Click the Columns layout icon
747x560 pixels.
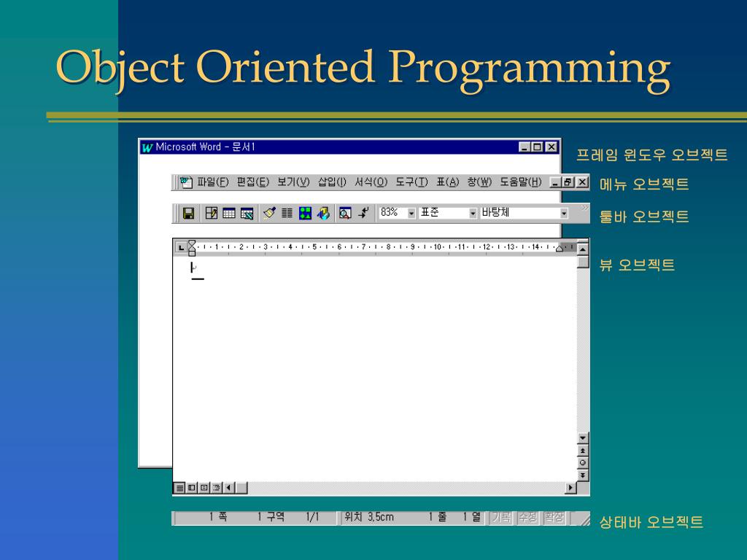point(287,214)
